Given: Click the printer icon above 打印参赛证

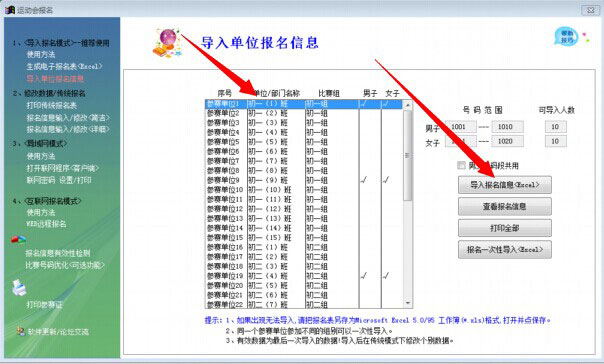Looking at the screenshot, I should (x=19, y=288).
